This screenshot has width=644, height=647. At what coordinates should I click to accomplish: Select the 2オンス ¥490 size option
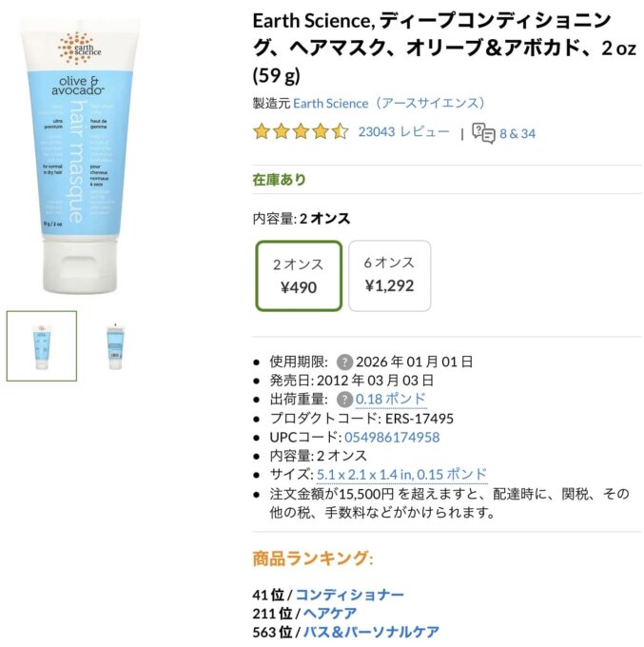299,276
